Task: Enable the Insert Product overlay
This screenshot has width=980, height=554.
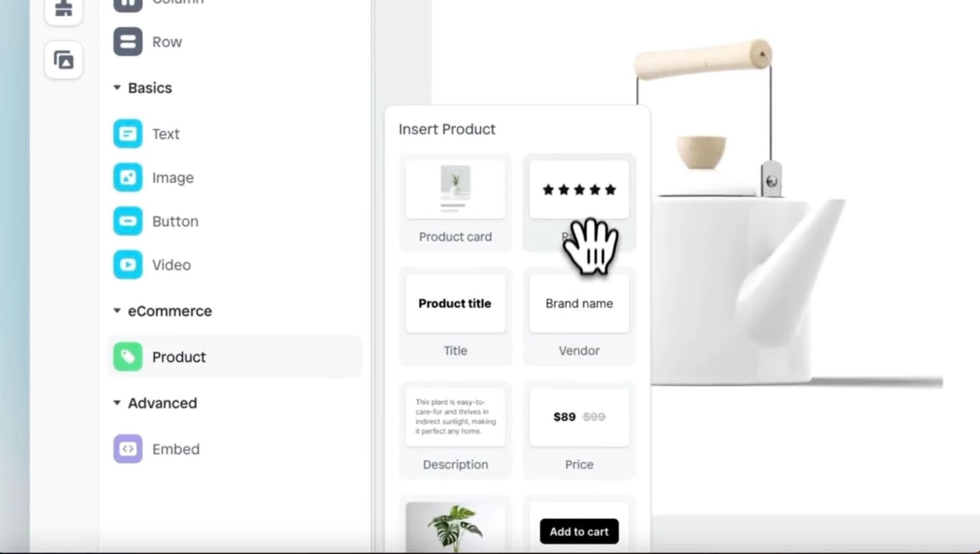Action: (x=178, y=356)
